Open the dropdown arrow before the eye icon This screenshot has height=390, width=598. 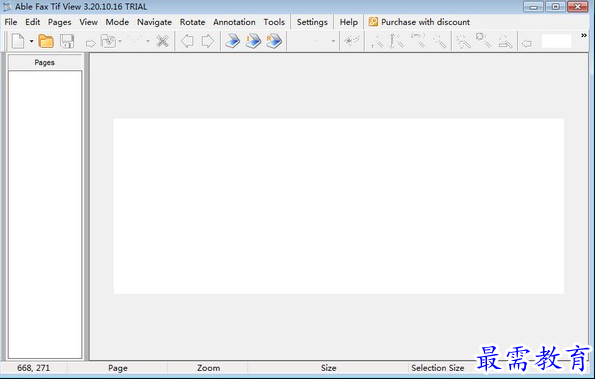[333, 41]
